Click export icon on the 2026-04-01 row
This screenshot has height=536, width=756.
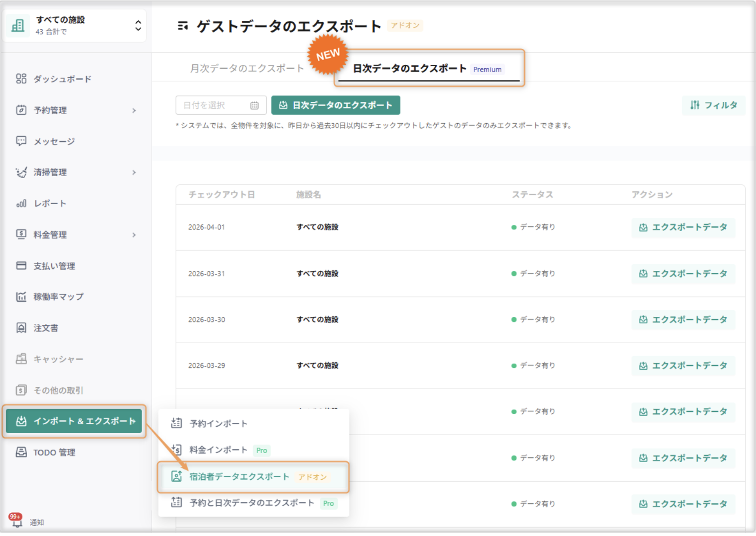click(x=643, y=227)
